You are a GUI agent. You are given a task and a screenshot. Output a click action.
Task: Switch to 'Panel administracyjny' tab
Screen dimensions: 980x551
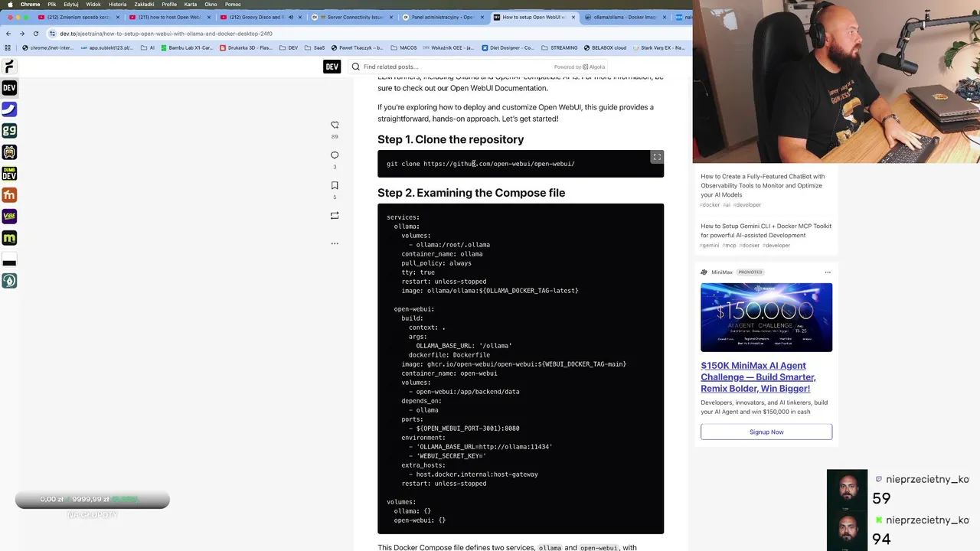443,17
